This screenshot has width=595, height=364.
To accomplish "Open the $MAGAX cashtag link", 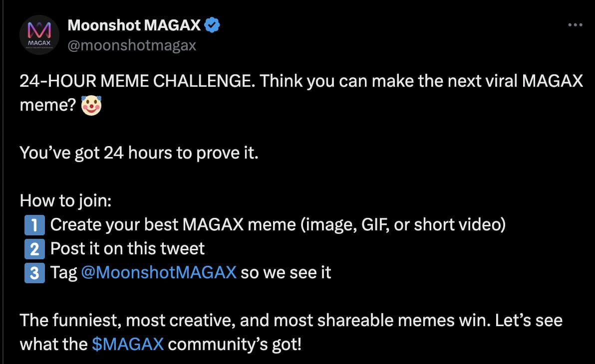I will pos(128,344).
